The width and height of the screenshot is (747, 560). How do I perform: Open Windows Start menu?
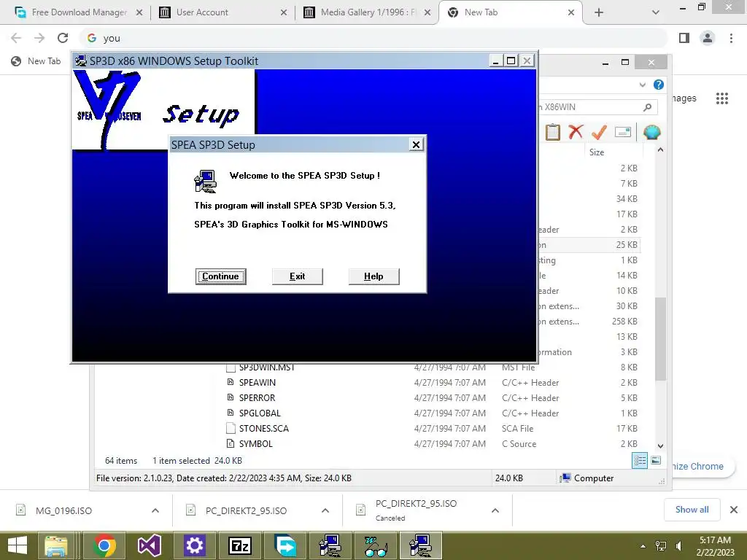(x=18, y=545)
